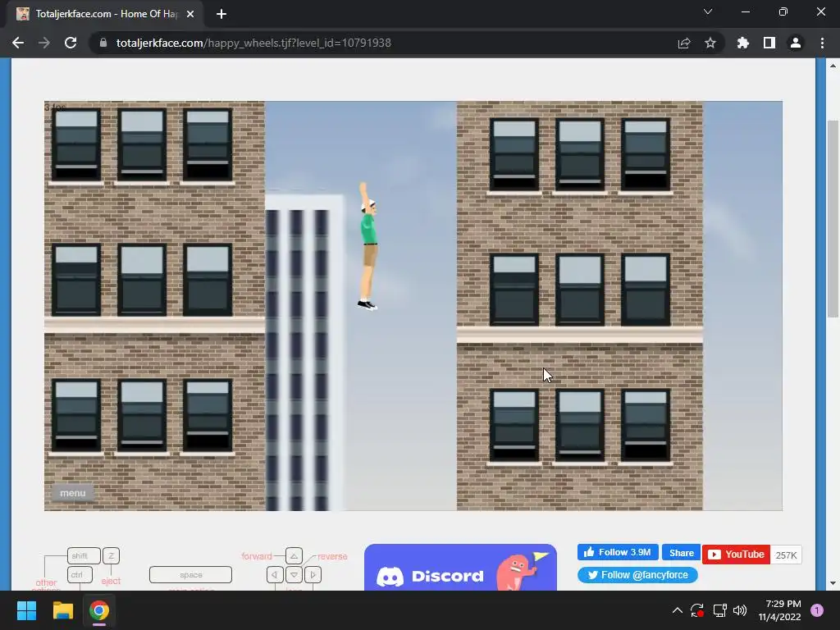
Task: Toggle the Chrome side panel icon
Action: pyautogui.click(x=769, y=43)
